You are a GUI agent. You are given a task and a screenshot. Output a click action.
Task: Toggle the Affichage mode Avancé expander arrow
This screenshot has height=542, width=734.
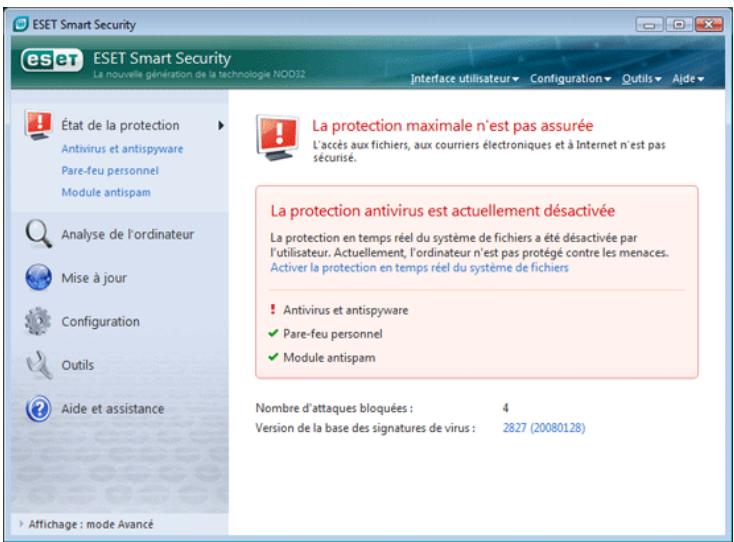click(x=21, y=524)
